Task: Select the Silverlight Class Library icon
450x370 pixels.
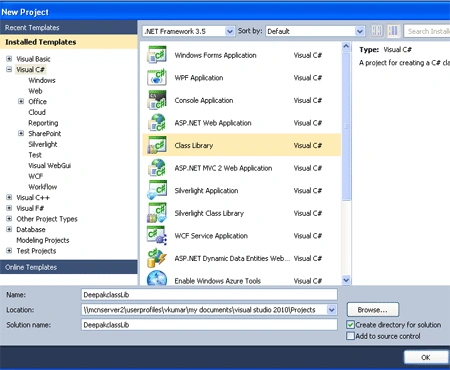Action: point(157,213)
